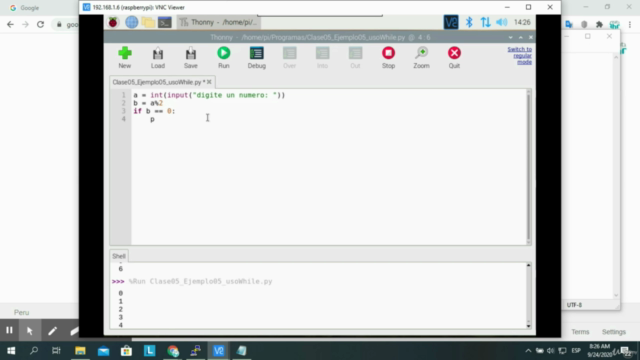The height and width of the screenshot is (360, 640).
Task: Reload the page in the Chrome window
Action: (40, 24)
